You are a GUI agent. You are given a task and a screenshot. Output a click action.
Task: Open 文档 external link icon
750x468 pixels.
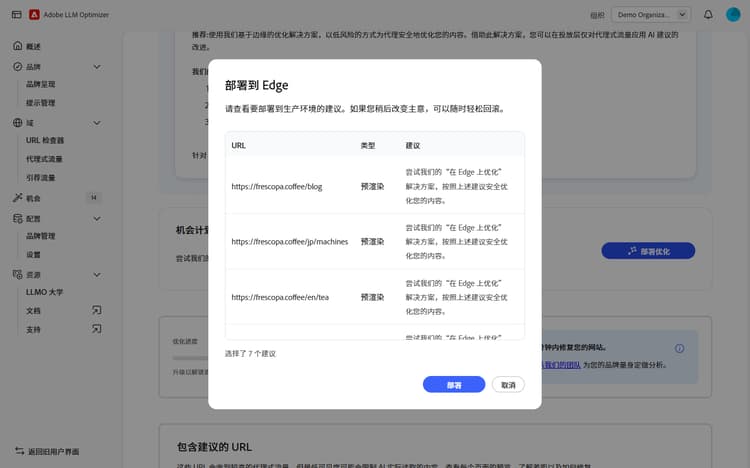point(97,310)
